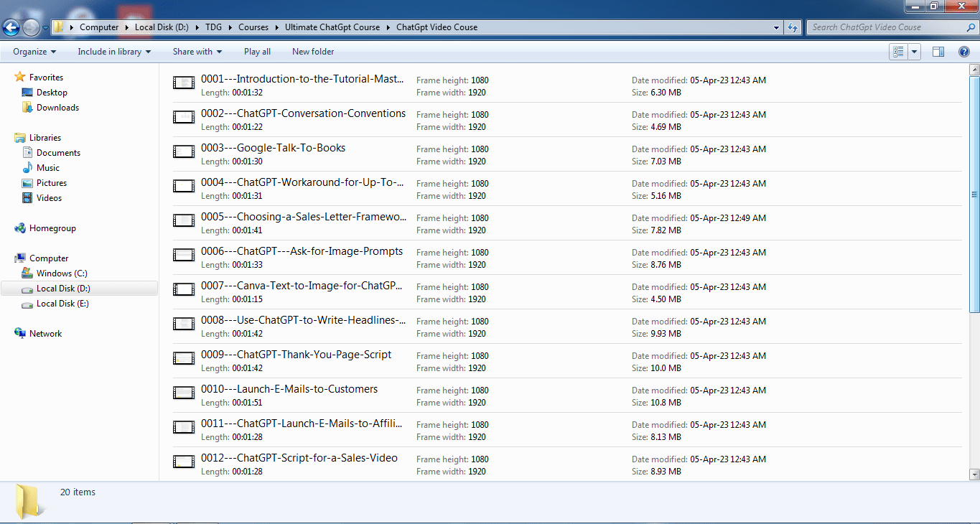The width and height of the screenshot is (980, 524).
Task: Click video icon of 0012 Script-for-a-Sales-Video file
Action: pyautogui.click(x=184, y=462)
